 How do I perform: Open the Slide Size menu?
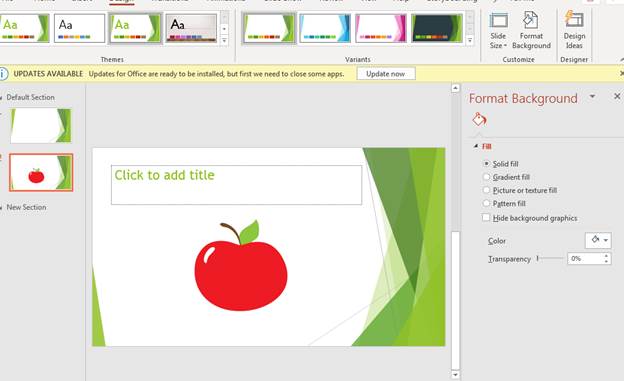pos(498,31)
